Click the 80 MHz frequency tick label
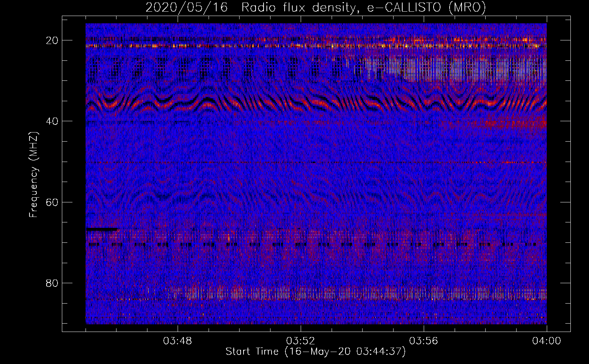589x364 pixels. (x=52, y=283)
